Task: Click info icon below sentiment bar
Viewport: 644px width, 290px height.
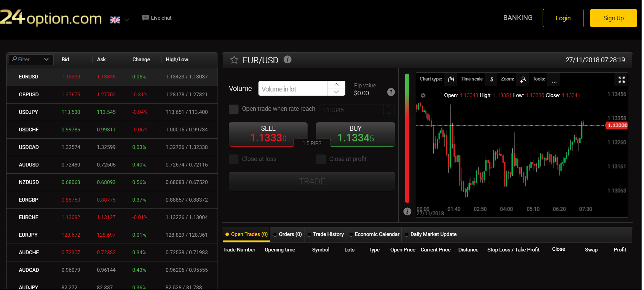Action: (x=407, y=211)
